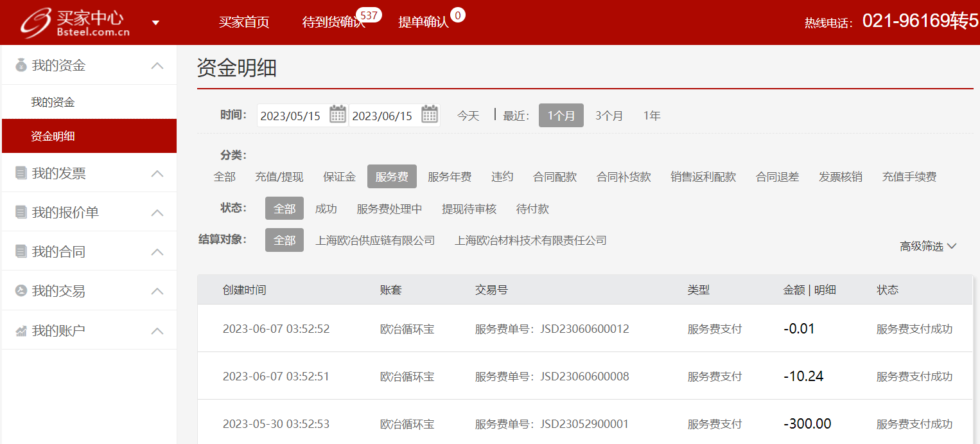The image size is (980, 444).
Task: Collapse the 我的合同 sidebar section
Action: 157,252
